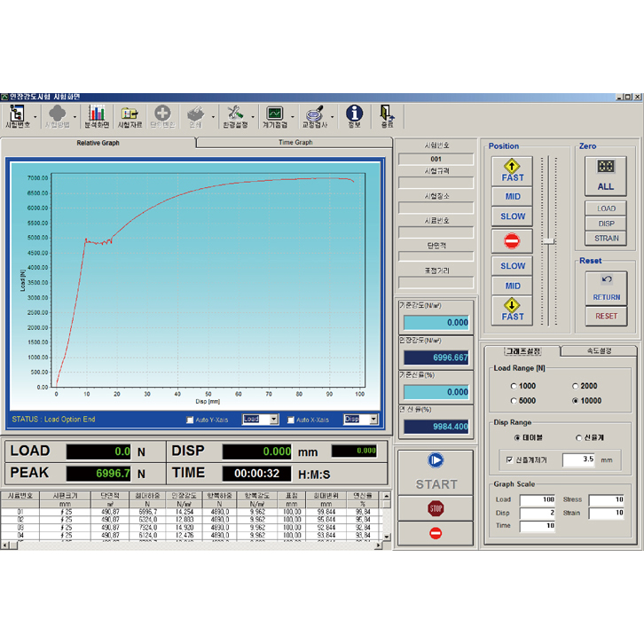This screenshot has height=644, width=644.
Task: Expand the 환경설정 toolbar dropdown arrow
Action: (x=253, y=117)
